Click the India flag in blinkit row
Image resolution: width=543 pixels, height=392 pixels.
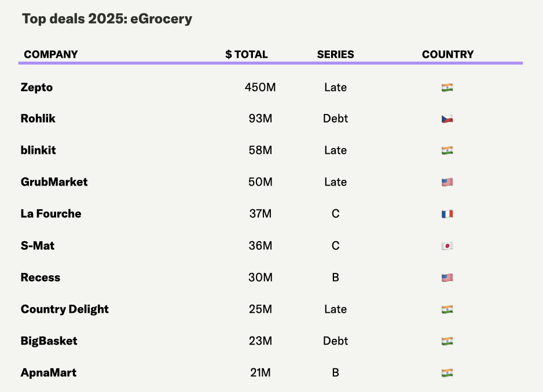click(x=447, y=151)
